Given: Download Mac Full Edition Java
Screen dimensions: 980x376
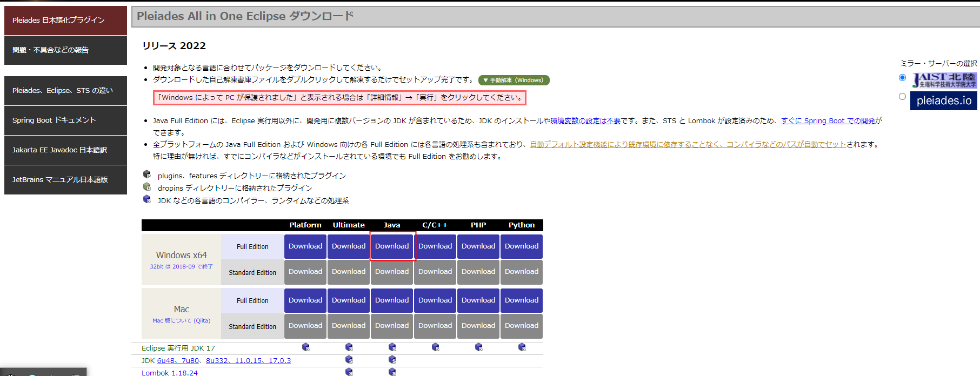Looking at the screenshot, I should tap(392, 300).
